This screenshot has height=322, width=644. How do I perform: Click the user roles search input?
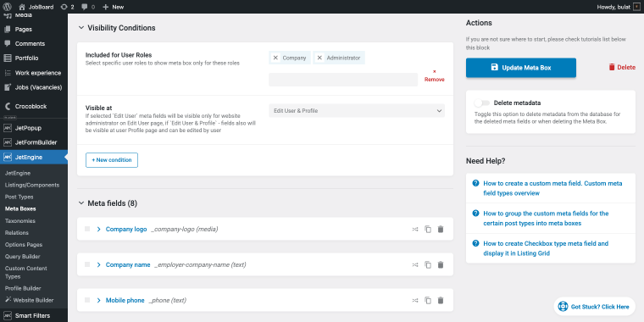(x=343, y=80)
